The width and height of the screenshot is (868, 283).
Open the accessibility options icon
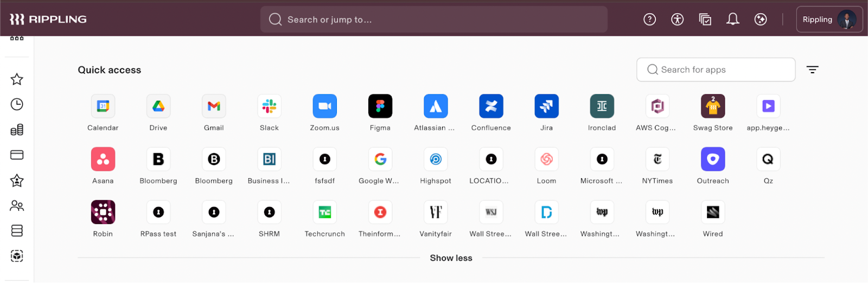[x=677, y=20]
